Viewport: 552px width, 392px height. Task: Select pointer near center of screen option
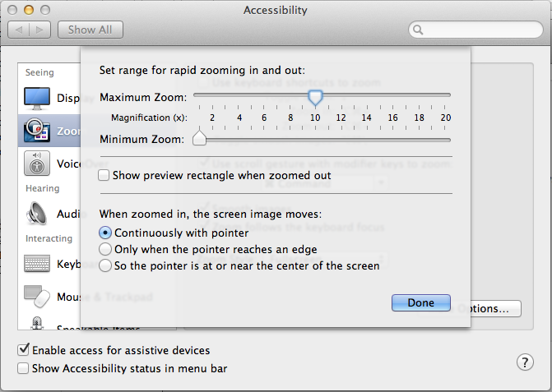tap(104, 265)
